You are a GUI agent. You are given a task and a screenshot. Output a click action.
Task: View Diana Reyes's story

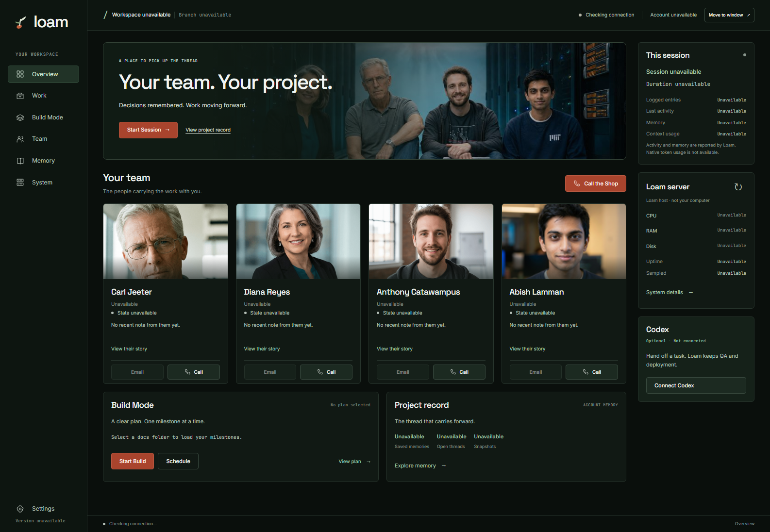click(x=262, y=349)
